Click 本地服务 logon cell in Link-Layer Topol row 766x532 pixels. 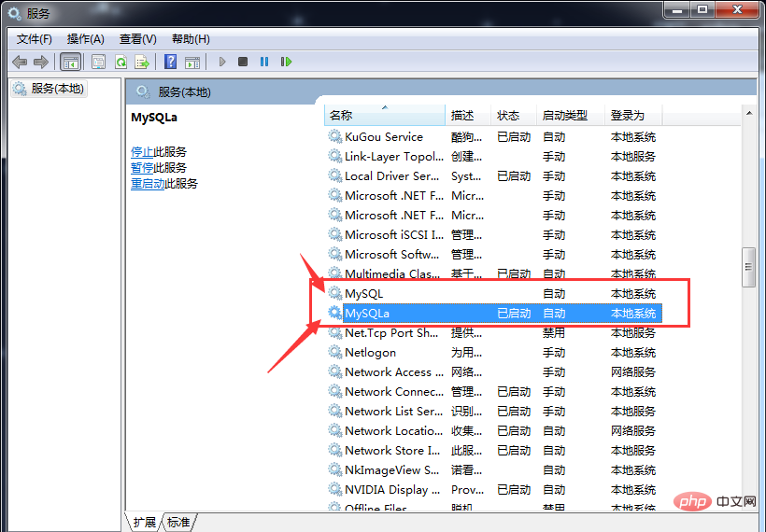coord(633,156)
